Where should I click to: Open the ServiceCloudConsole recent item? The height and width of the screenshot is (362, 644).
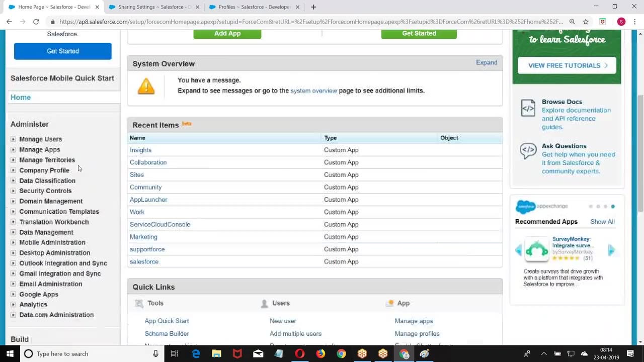pos(160,224)
